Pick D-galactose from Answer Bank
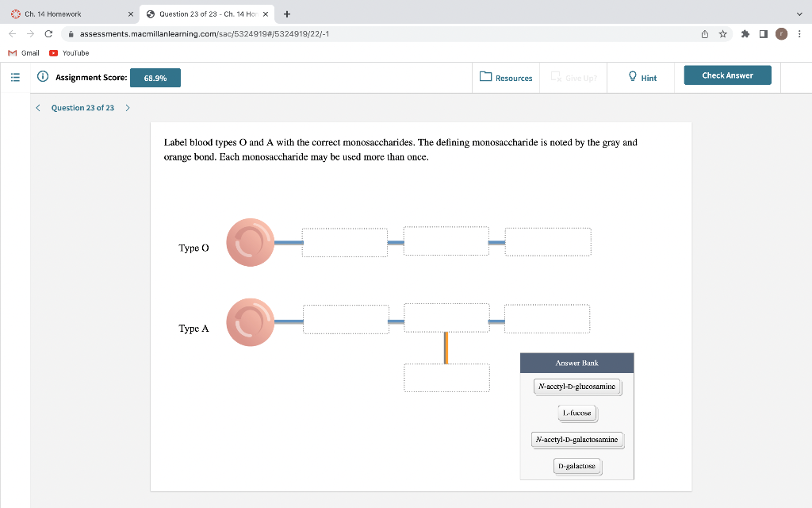Screen dimensions: 812x508 coord(577,466)
